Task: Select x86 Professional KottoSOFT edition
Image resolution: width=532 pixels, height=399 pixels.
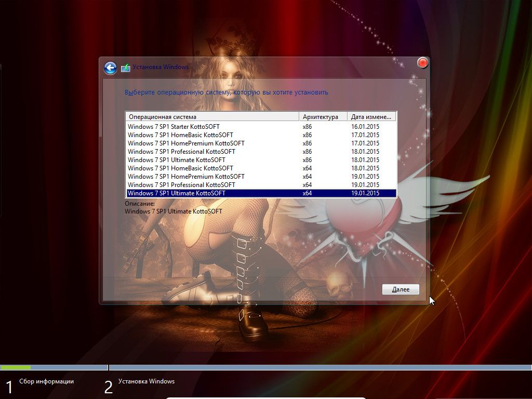Action: [261, 152]
